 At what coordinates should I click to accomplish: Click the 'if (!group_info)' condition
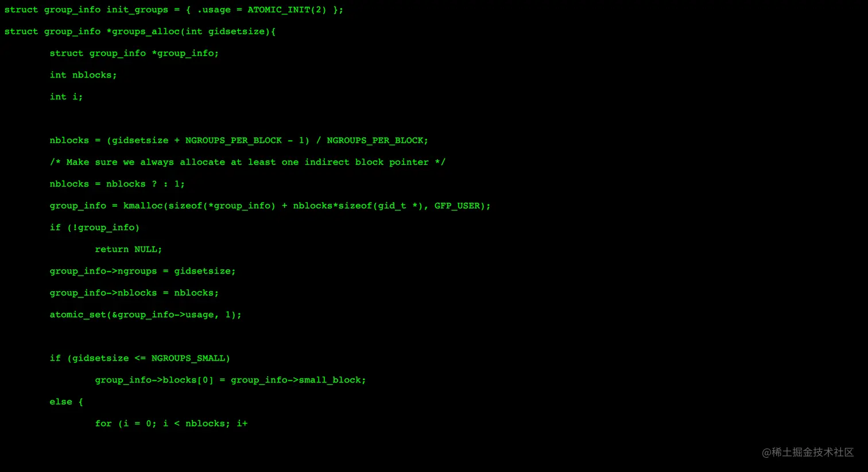point(95,228)
